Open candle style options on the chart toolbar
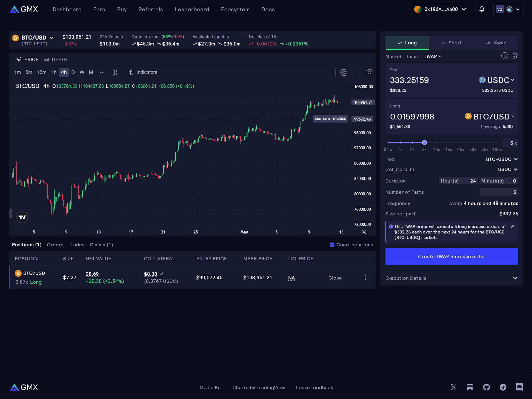Image resolution: width=532 pixels, height=399 pixels. 115,72
